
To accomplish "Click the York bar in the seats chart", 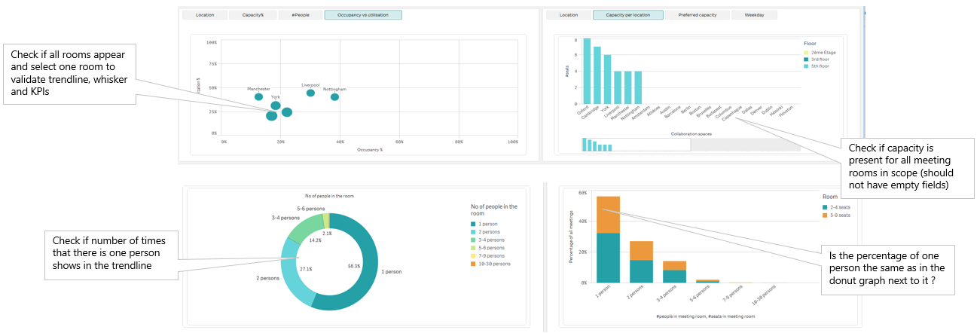I will coord(607,79).
